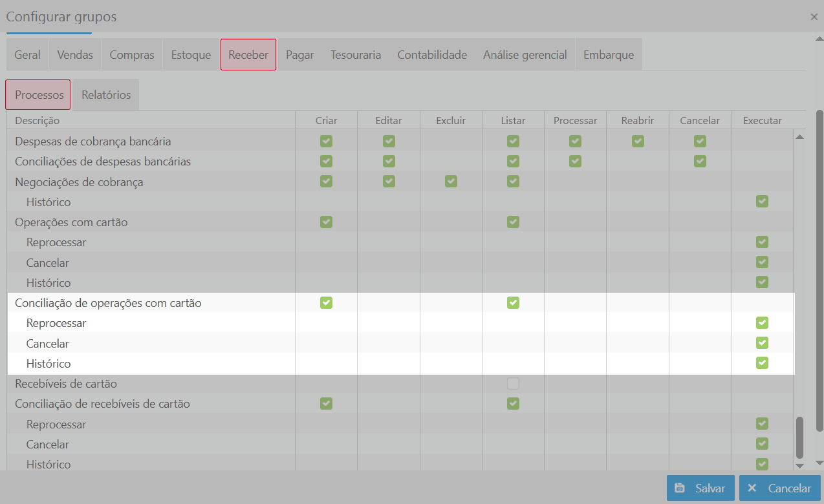Open the Tesouraria tab

[355, 55]
